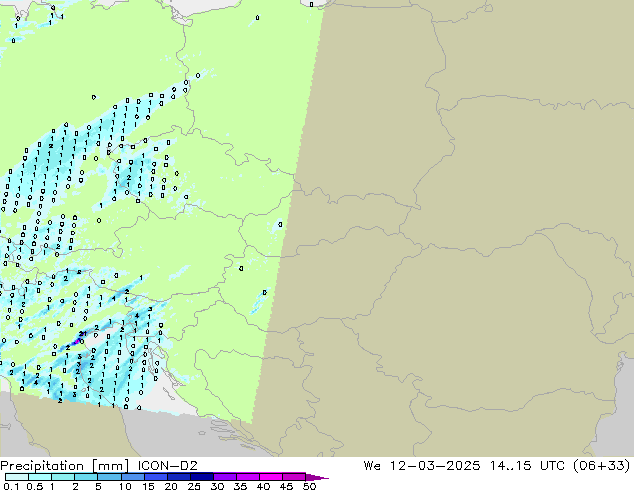This screenshot has height=490, width=634.
Task: Select the 2–5 mm legend color swatch
Action: (86, 477)
